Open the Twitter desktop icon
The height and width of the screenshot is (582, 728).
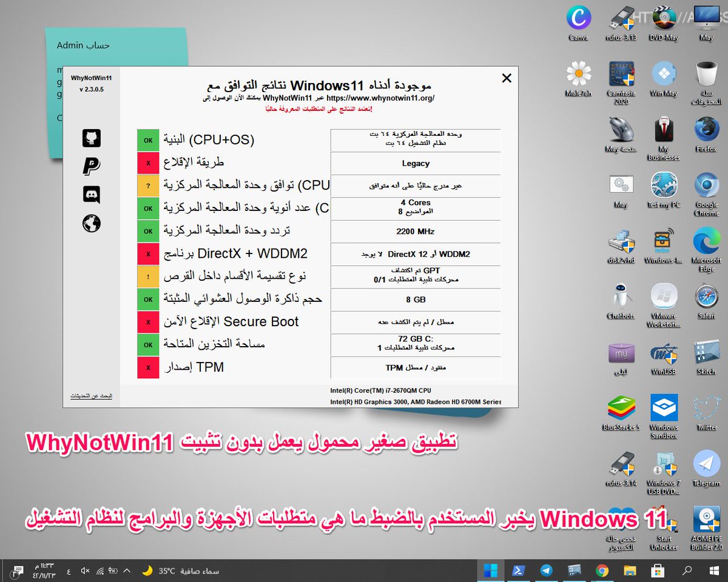(x=707, y=412)
